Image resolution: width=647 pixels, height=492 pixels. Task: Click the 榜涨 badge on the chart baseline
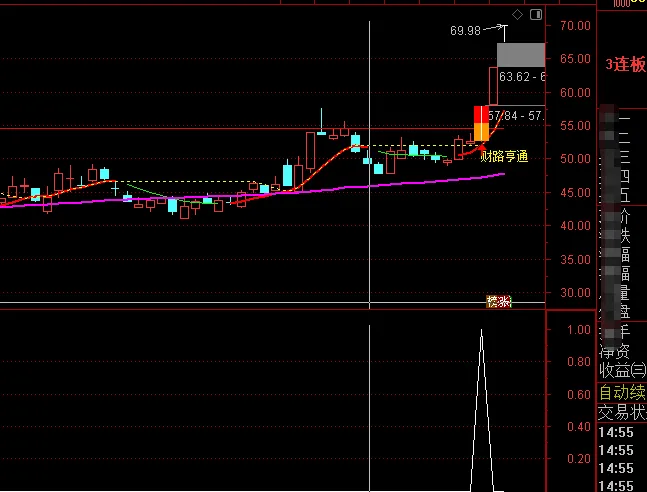click(499, 302)
